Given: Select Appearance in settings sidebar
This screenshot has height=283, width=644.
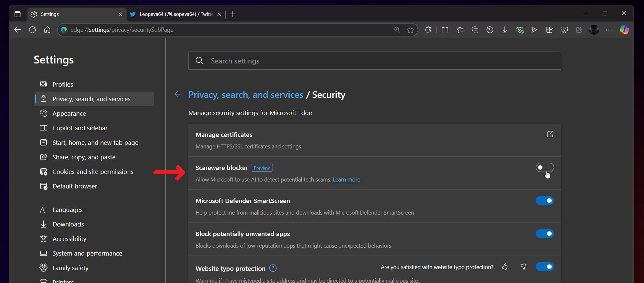Looking at the screenshot, I should (x=69, y=113).
